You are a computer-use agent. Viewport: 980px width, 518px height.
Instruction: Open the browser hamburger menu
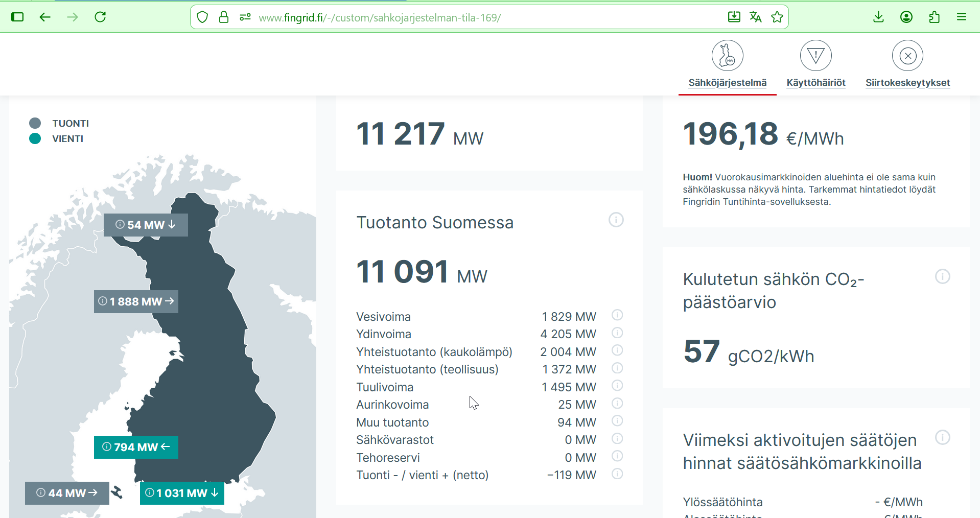(961, 17)
